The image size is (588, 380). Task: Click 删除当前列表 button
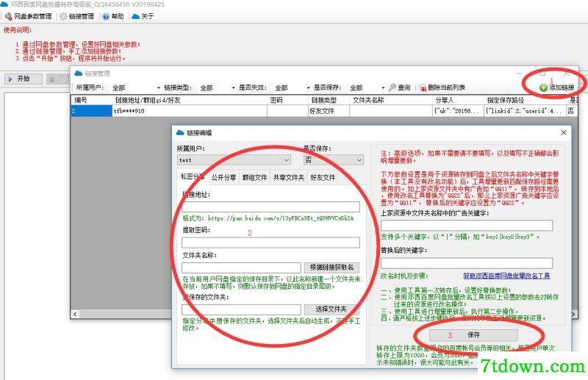pyautogui.click(x=442, y=87)
